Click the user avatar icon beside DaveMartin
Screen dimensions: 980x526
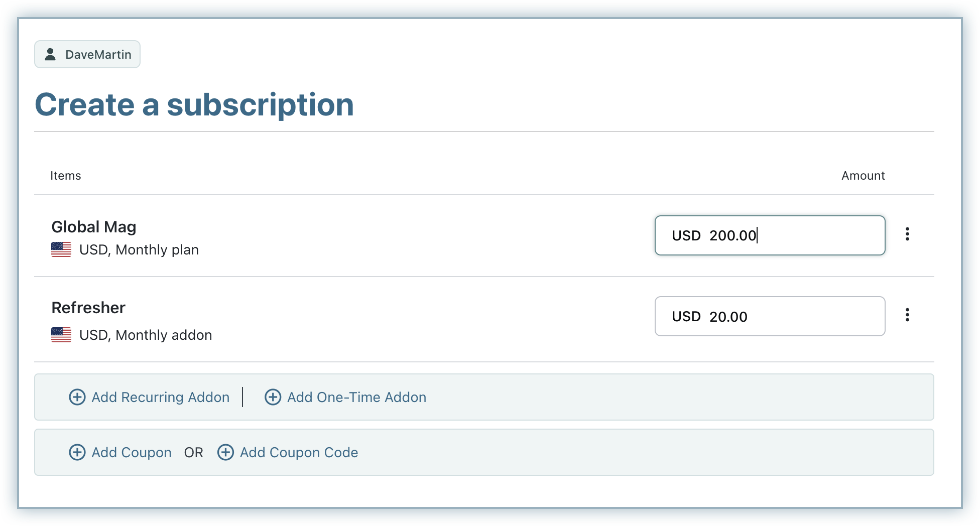[50, 54]
